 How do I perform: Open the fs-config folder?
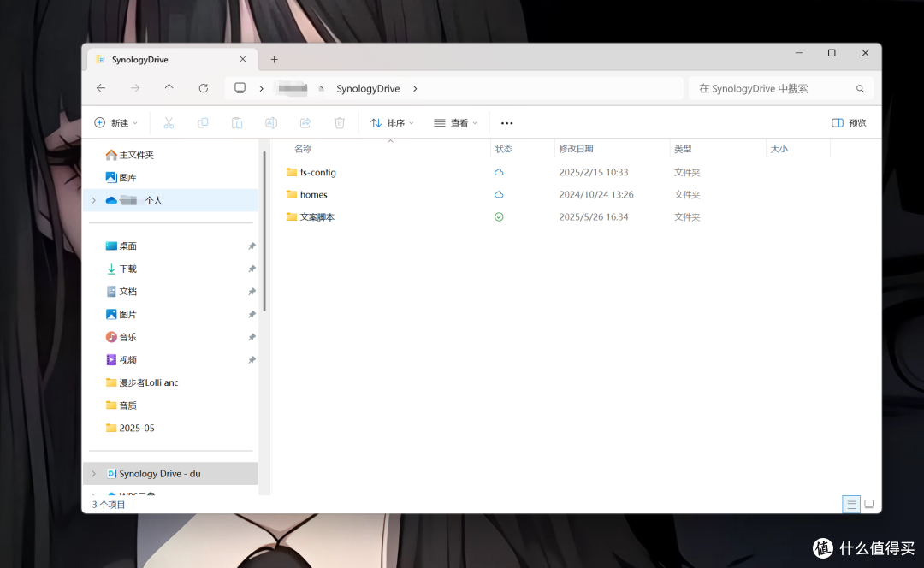[x=318, y=172]
